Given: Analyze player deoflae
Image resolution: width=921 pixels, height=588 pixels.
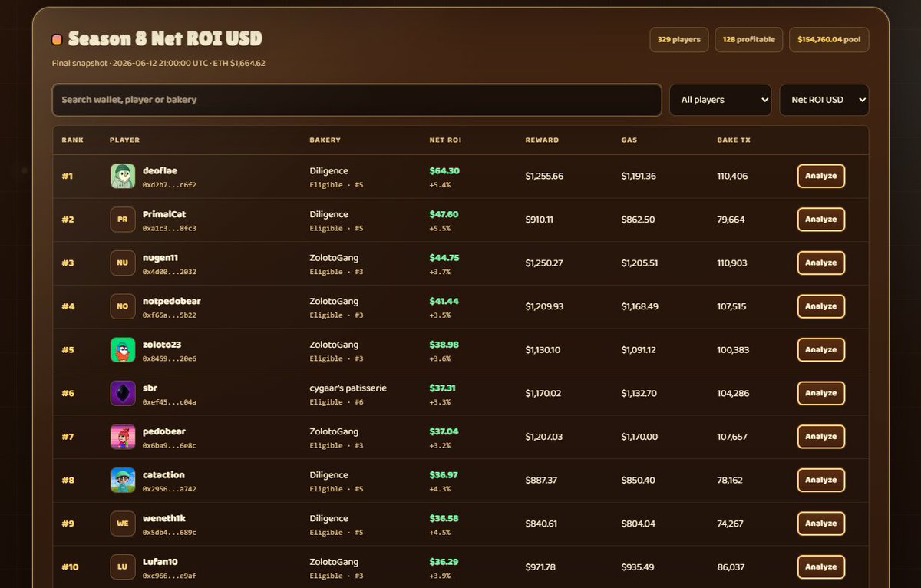Looking at the screenshot, I should tap(821, 176).
